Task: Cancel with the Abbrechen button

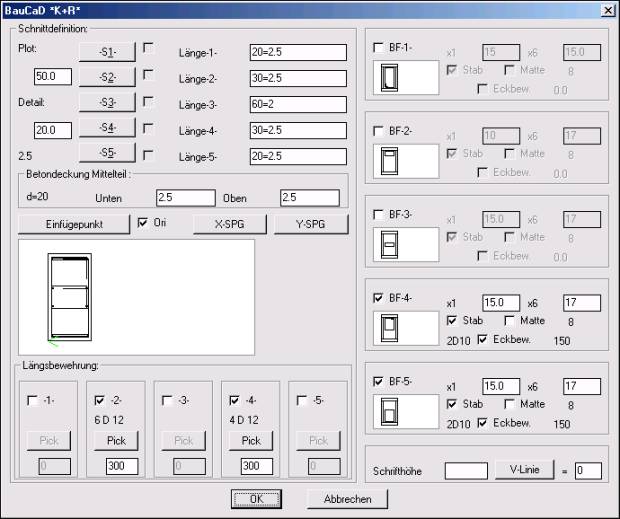Action: point(348,499)
